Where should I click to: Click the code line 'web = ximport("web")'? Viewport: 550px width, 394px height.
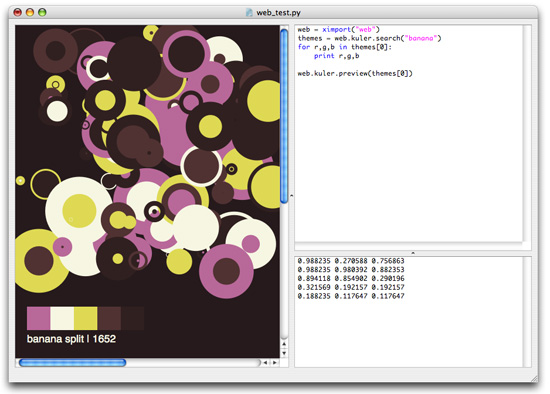point(338,29)
